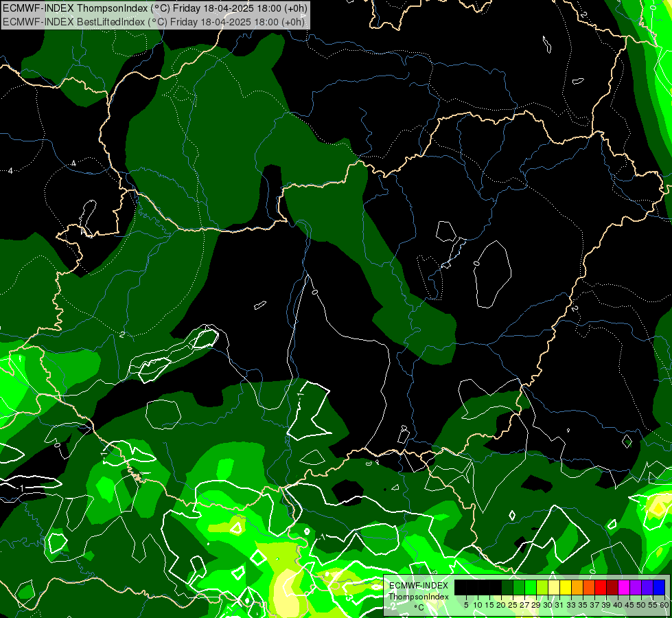Click the red-orange 35–37 legend swatch

tap(589, 587)
